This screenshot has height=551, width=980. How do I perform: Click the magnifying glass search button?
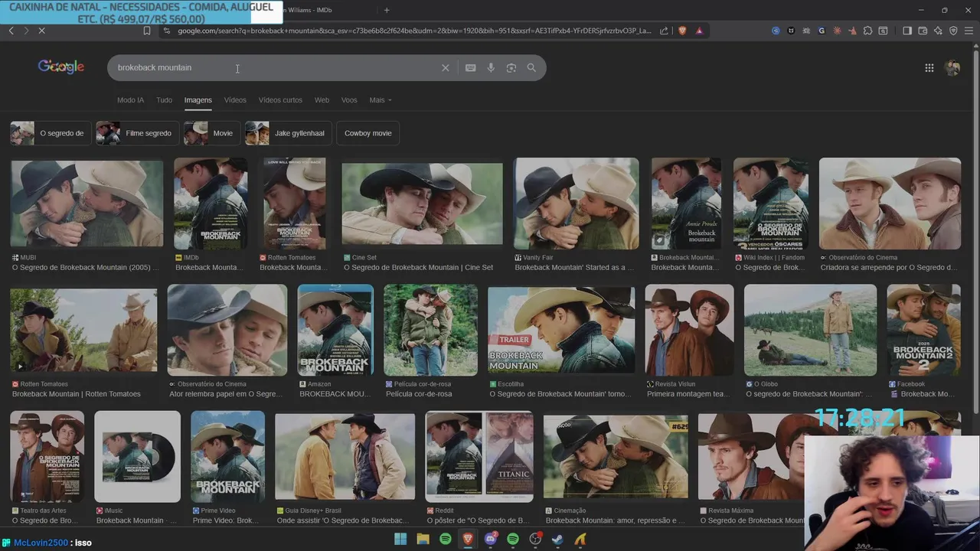tap(531, 67)
